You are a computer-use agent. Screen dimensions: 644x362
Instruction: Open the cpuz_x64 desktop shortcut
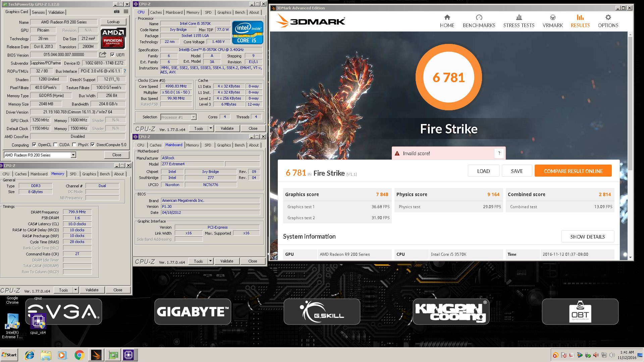coord(38,324)
